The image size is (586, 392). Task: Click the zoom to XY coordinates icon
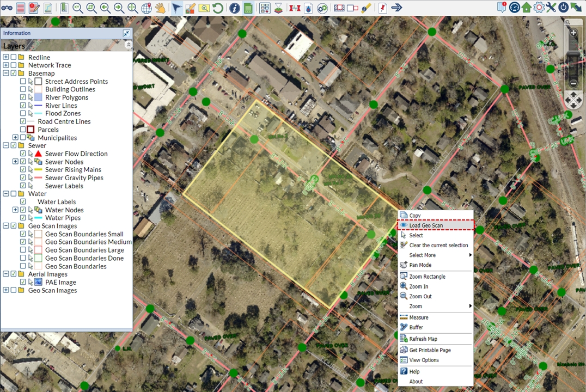[x=78, y=8]
